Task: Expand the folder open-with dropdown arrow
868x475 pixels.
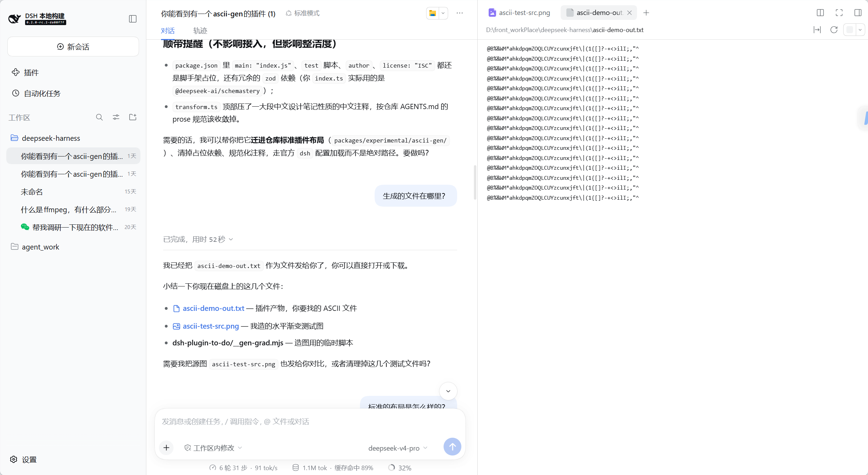Action: pos(443,13)
